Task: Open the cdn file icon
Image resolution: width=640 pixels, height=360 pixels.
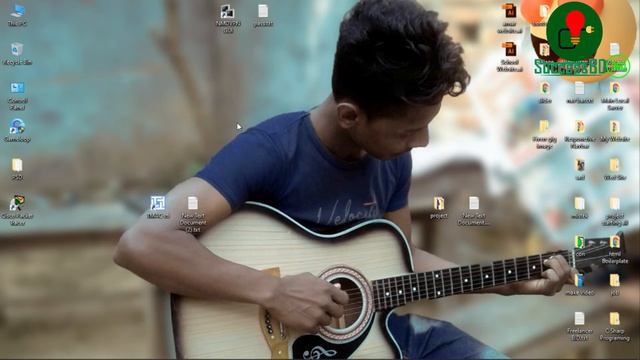Action: 580,246
